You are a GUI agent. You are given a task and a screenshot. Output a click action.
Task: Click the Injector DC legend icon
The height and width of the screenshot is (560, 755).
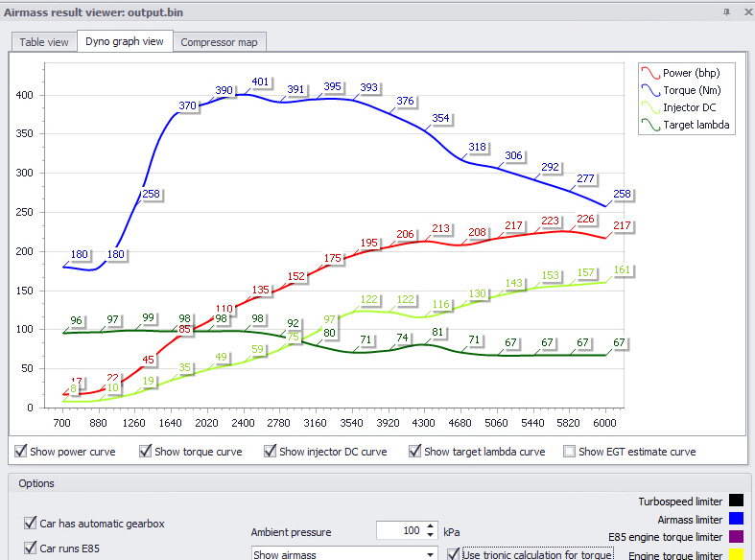(x=650, y=107)
